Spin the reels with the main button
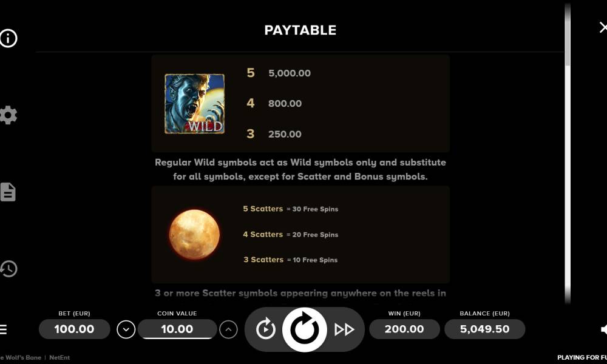Image resolution: width=607 pixels, height=364 pixels. (305, 329)
